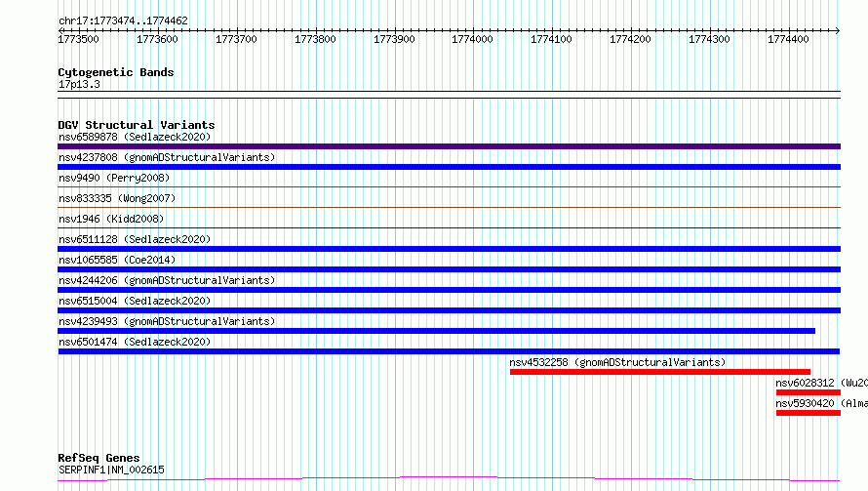Screen dimensions: 868x491
Task: Click ruler position 1774000
Action: pyautogui.click(x=472, y=39)
